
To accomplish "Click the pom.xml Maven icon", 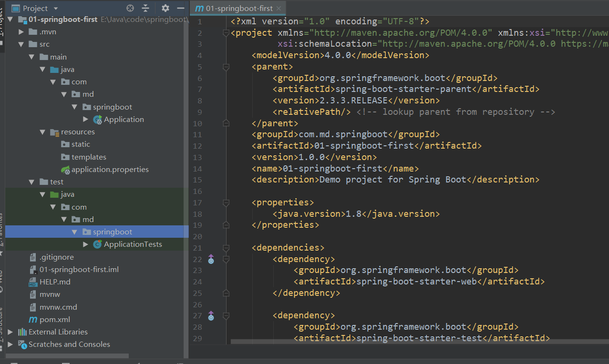I will [x=33, y=320].
